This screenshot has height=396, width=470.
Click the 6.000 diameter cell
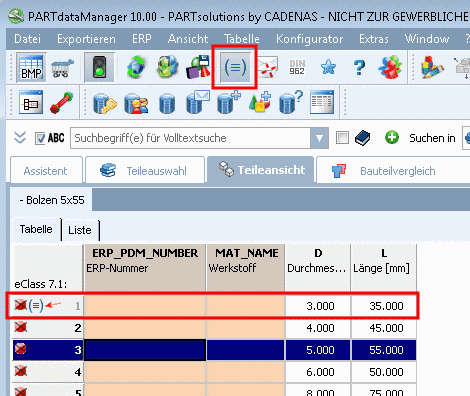pyautogui.click(x=318, y=372)
